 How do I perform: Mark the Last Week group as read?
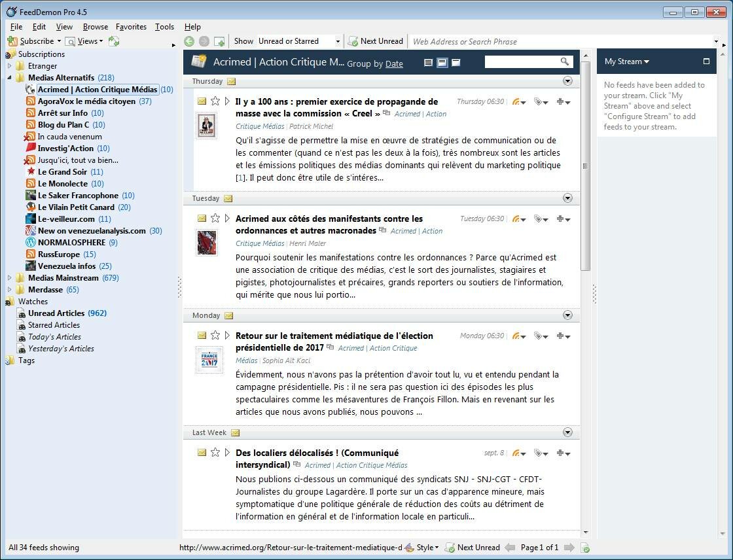coord(235,432)
